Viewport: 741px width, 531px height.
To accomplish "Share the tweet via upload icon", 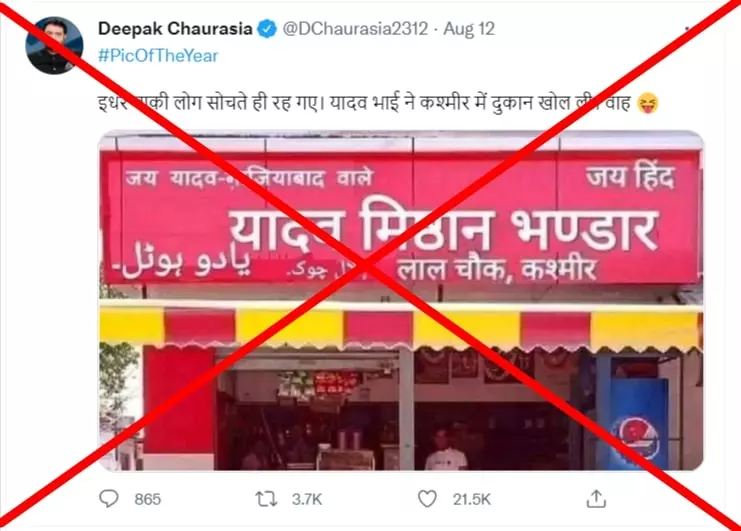I will (x=596, y=498).
